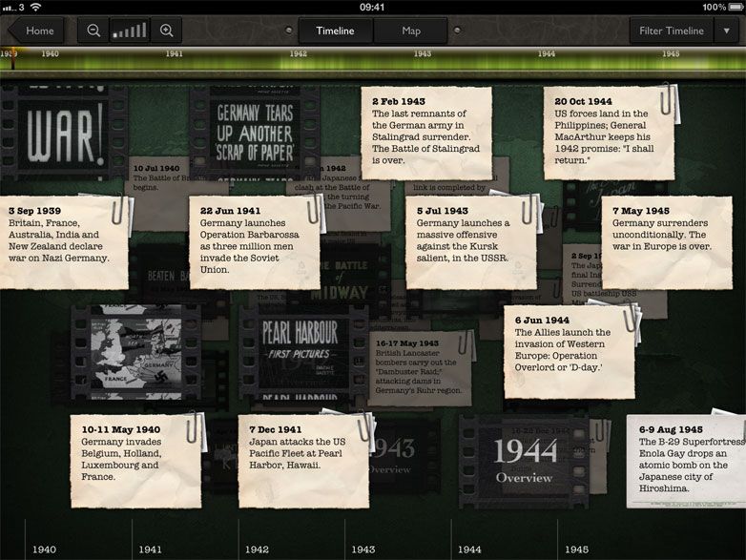Image resolution: width=746 pixels, height=560 pixels.
Task: Jump to 1942 on the green overview strip
Action: (x=299, y=53)
